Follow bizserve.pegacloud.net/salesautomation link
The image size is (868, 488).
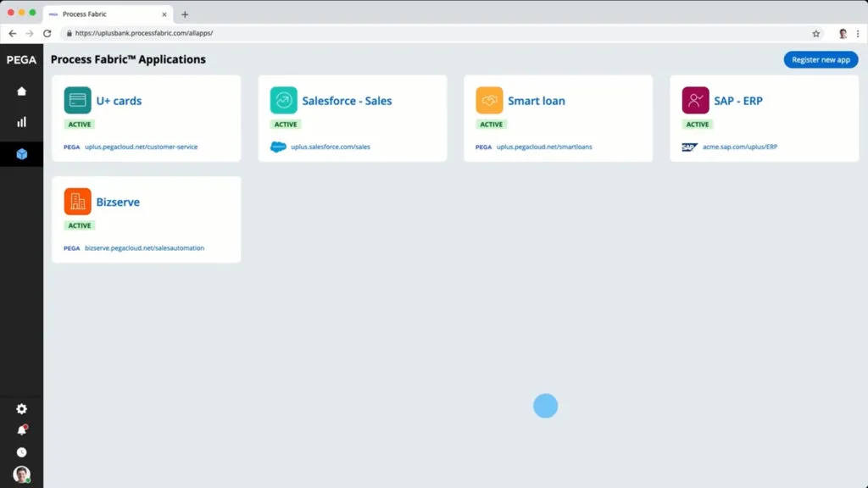[x=144, y=248]
